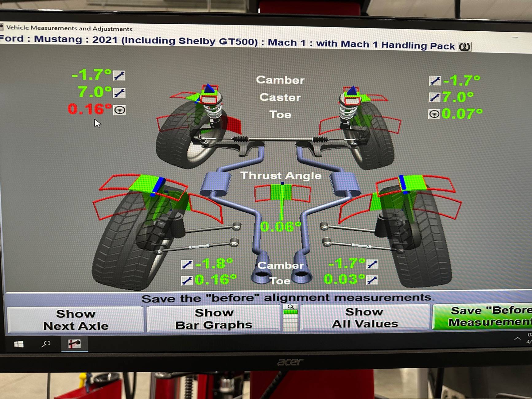Select the right front caster value 7.0°
This screenshot has width=532, height=399.
[x=458, y=97]
